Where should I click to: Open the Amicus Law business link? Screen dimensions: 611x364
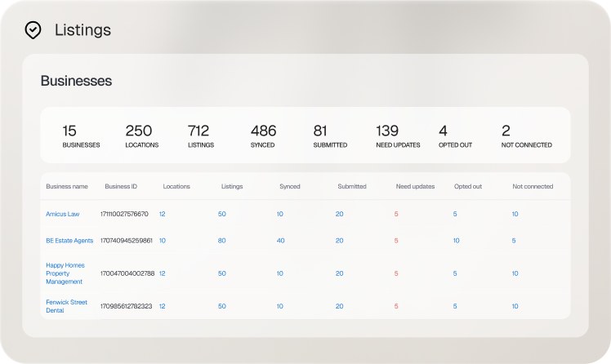[62, 214]
